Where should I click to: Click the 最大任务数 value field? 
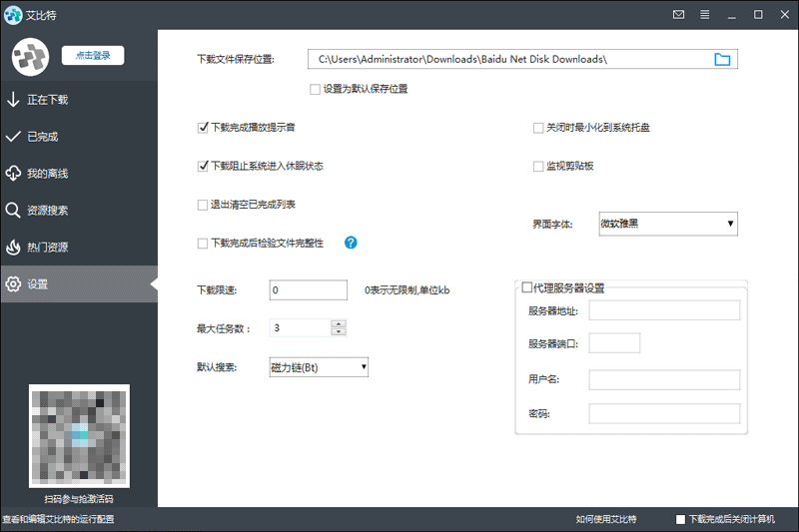tap(301, 327)
